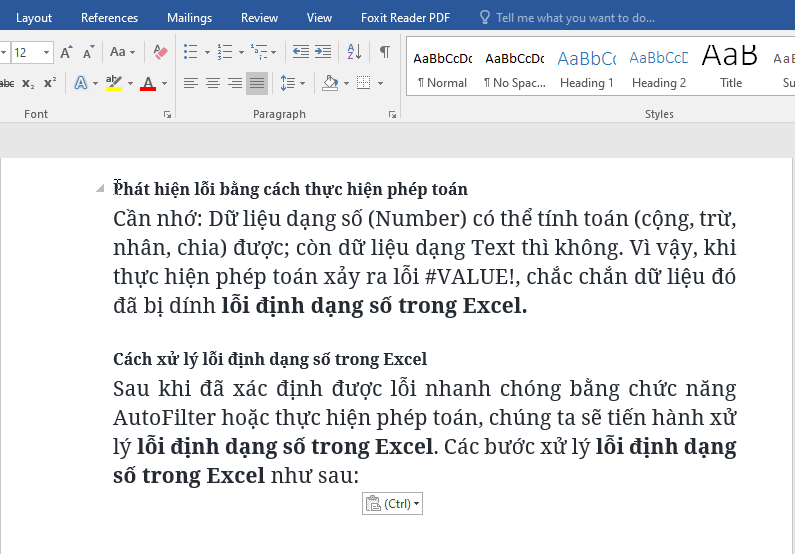Go to the Review tab
The image size is (795, 554).
pyautogui.click(x=259, y=18)
